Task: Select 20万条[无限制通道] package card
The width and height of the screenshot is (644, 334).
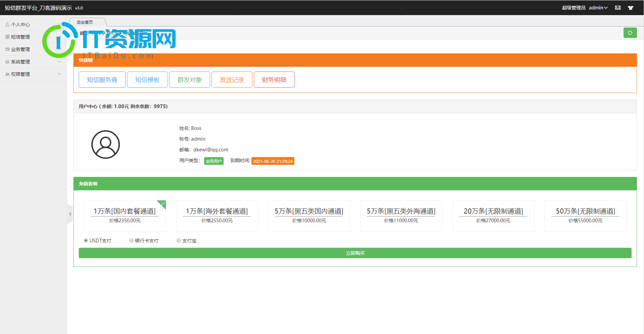Action: click(x=493, y=216)
